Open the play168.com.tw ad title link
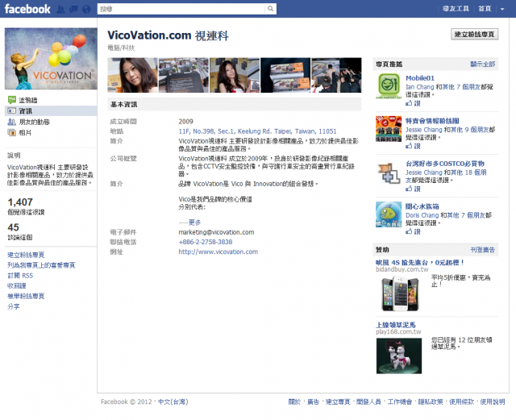516x420 pixels. click(x=396, y=325)
